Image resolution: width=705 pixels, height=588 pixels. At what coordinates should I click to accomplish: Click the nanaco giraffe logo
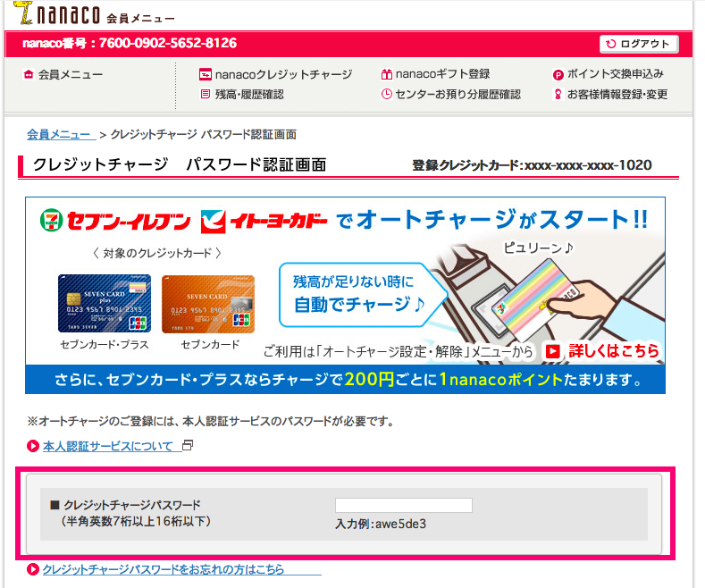(x=23, y=13)
